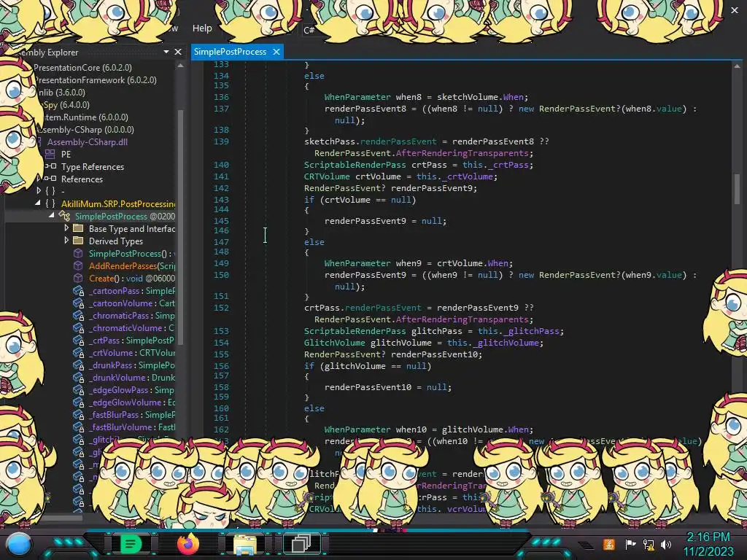Select the _chromaticVolume field

point(132,327)
